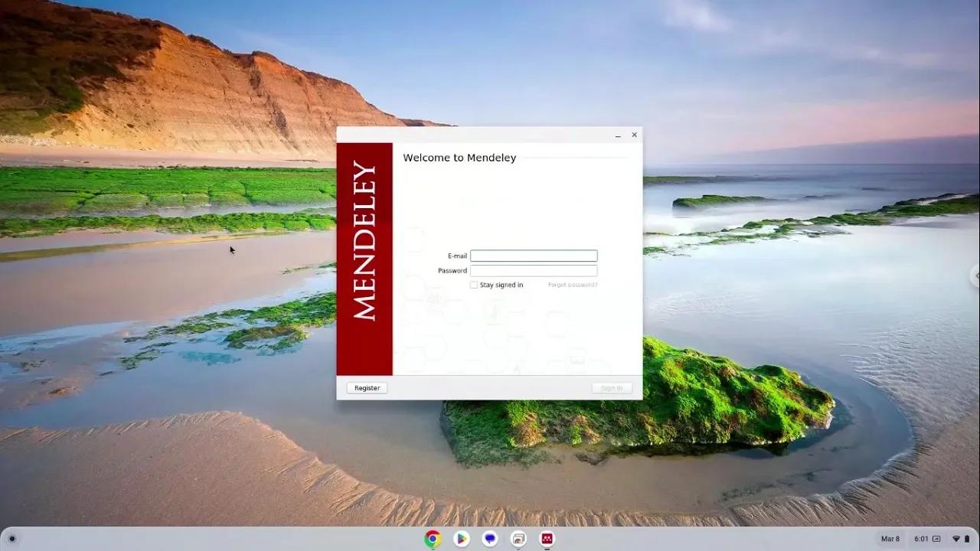Click the Welcome to Mendeley heading
The width and height of the screenshot is (980, 551).
(459, 158)
